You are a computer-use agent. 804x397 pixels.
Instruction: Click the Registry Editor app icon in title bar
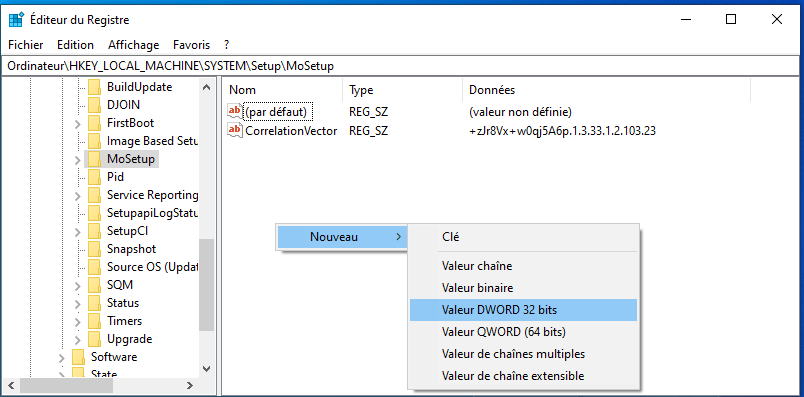(16, 20)
